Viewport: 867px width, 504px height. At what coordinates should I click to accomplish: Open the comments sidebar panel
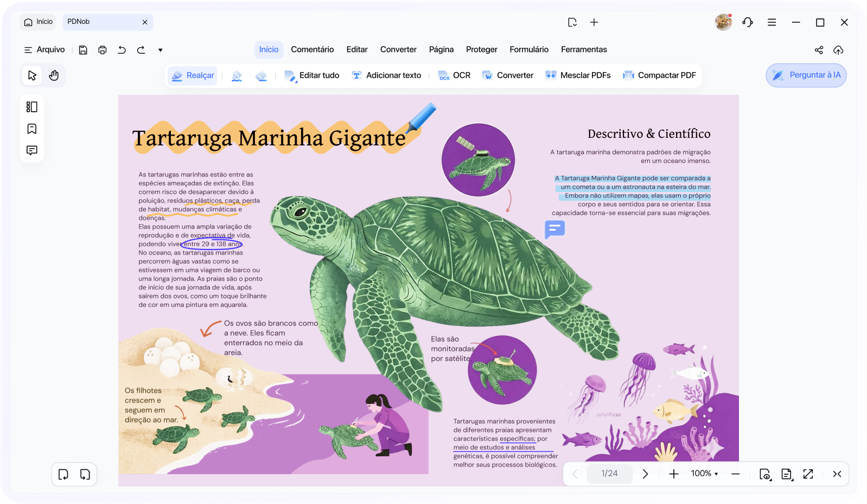[x=32, y=150]
